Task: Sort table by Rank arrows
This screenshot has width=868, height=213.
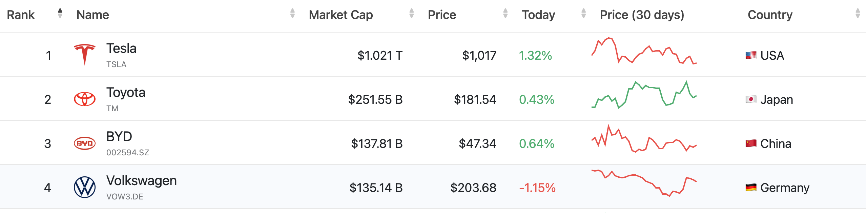Action: pyautogui.click(x=60, y=14)
